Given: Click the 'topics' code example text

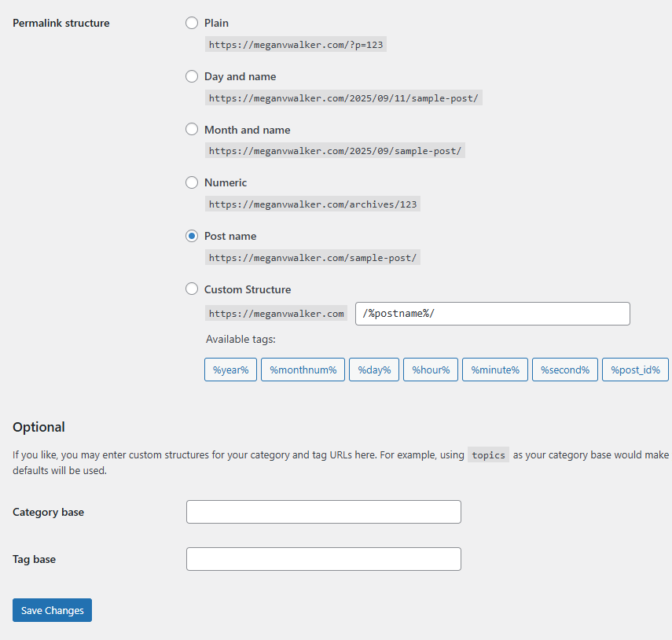Looking at the screenshot, I should 488,455.
